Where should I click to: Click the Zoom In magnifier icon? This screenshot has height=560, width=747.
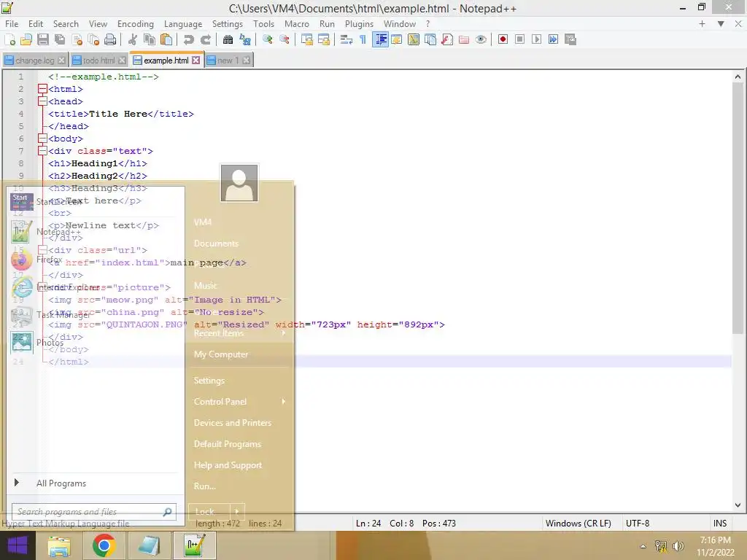pyautogui.click(x=267, y=39)
